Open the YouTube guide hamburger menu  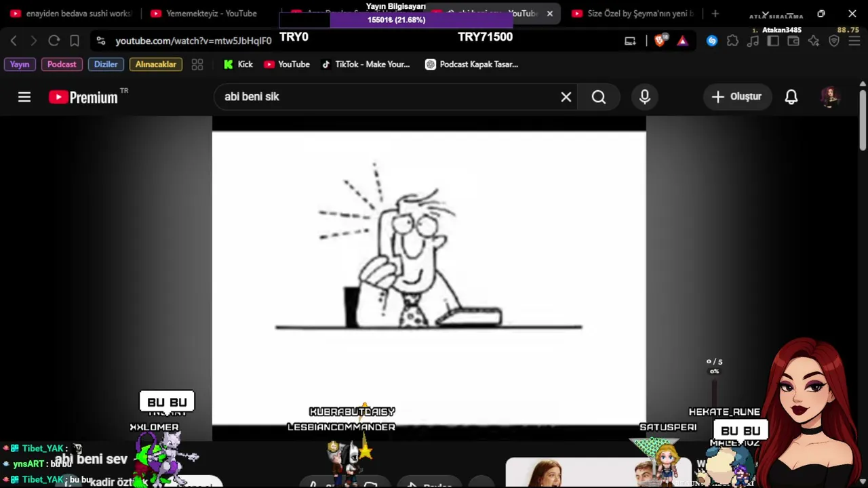point(24,97)
